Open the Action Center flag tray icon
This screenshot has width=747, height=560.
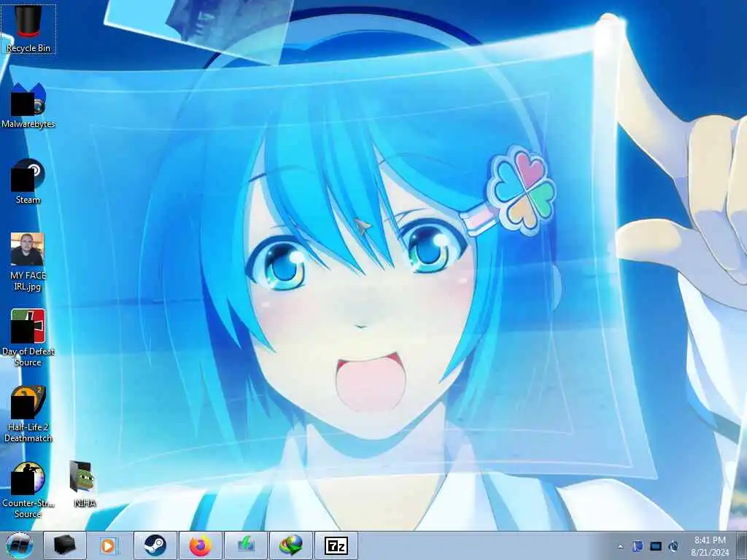pos(638,546)
